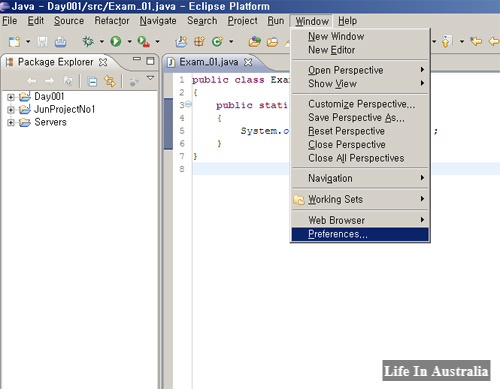Open the Previous Annotation dropdown arrow
Image resolution: width=500 pixels, height=389 pixels.
[x=462, y=42]
